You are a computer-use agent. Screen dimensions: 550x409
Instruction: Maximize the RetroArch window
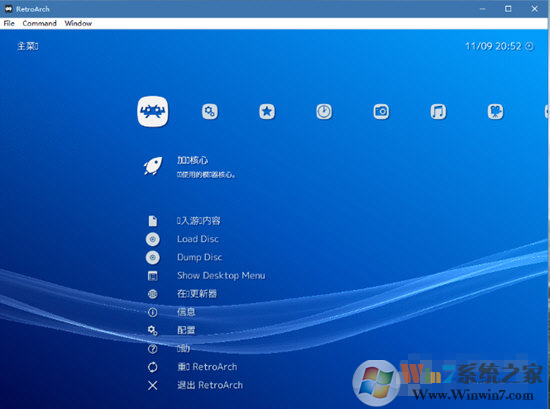click(x=508, y=9)
